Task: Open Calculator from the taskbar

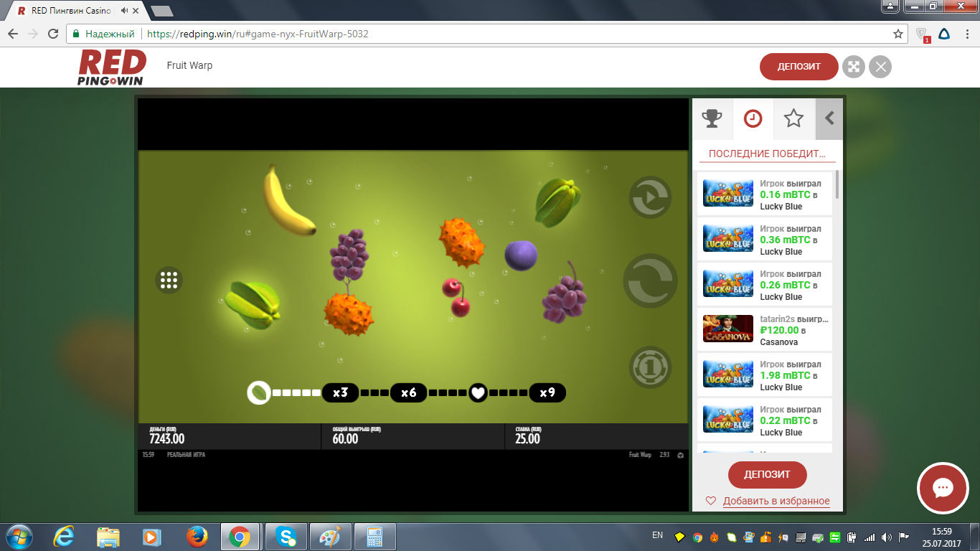Action: [x=375, y=537]
